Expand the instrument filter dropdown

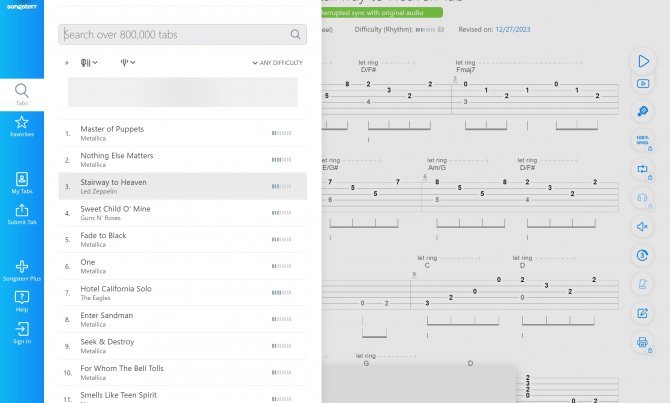tap(89, 63)
